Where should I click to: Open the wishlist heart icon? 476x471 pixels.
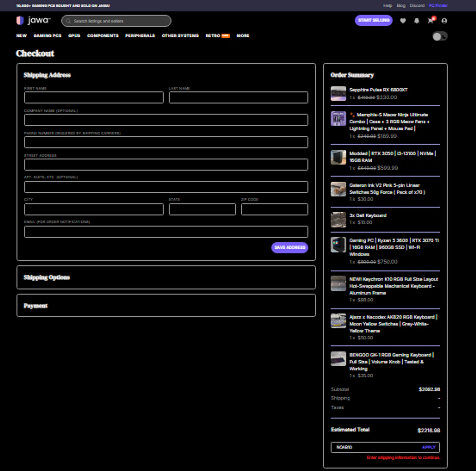point(403,21)
